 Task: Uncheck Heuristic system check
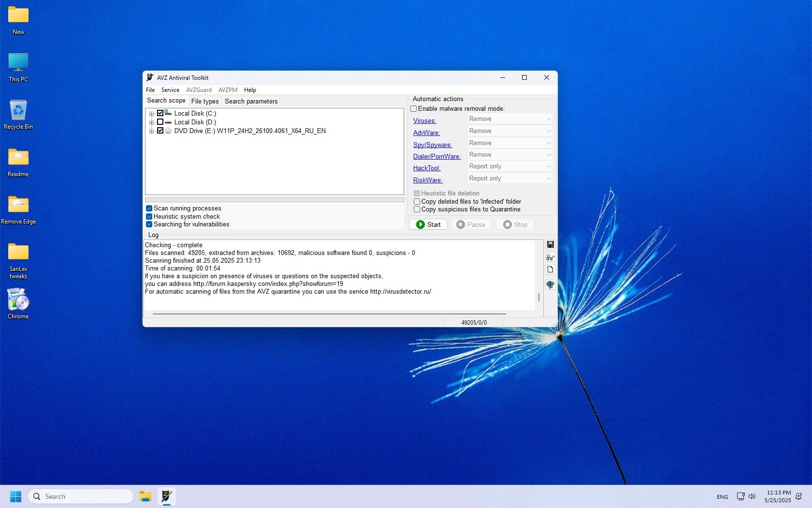pyautogui.click(x=149, y=217)
